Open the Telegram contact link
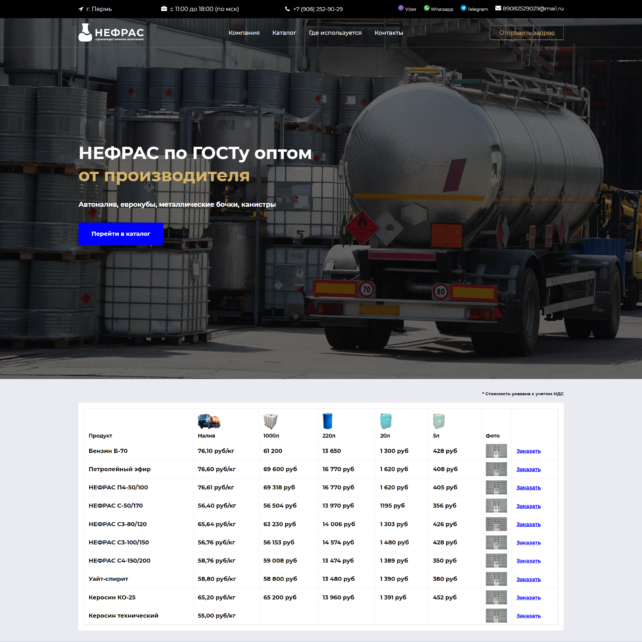Image resolution: width=642 pixels, height=642 pixels. [474, 9]
